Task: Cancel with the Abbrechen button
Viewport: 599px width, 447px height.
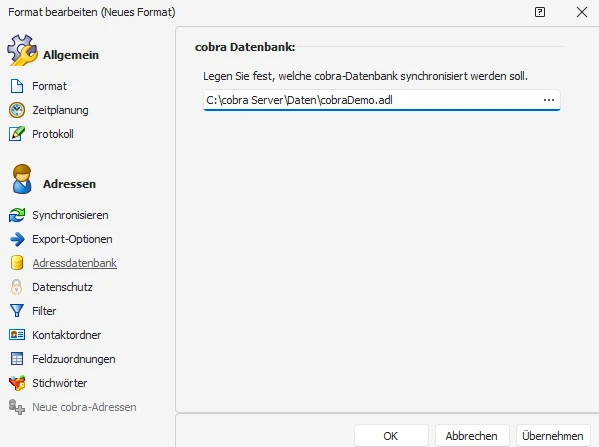Action: pos(472,436)
